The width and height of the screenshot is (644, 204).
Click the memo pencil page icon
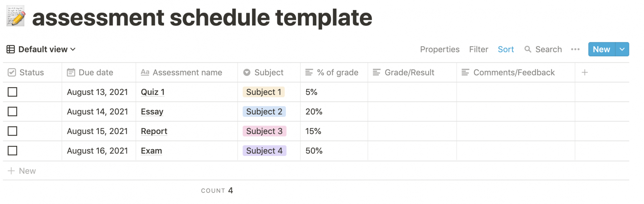coord(16,16)
